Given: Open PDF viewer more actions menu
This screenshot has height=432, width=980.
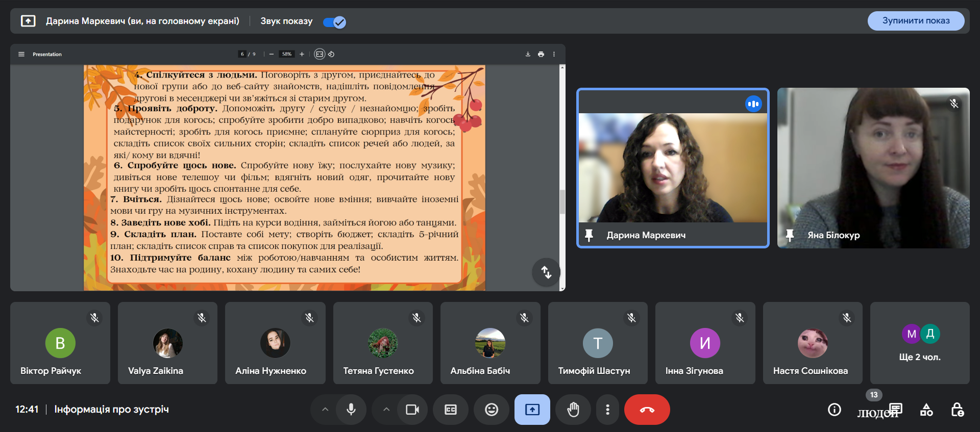Looking at the screenshot, I should 554,54.
